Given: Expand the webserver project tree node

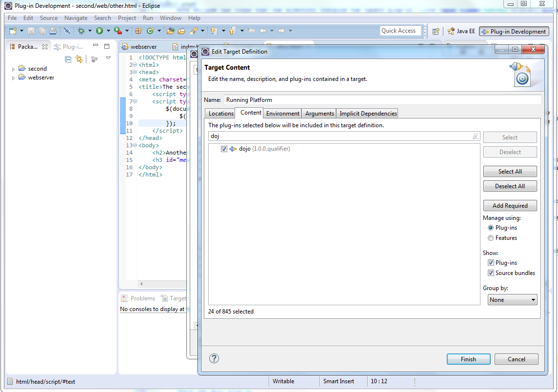Looking at the screenshot, I should click(x=13, y=78).
